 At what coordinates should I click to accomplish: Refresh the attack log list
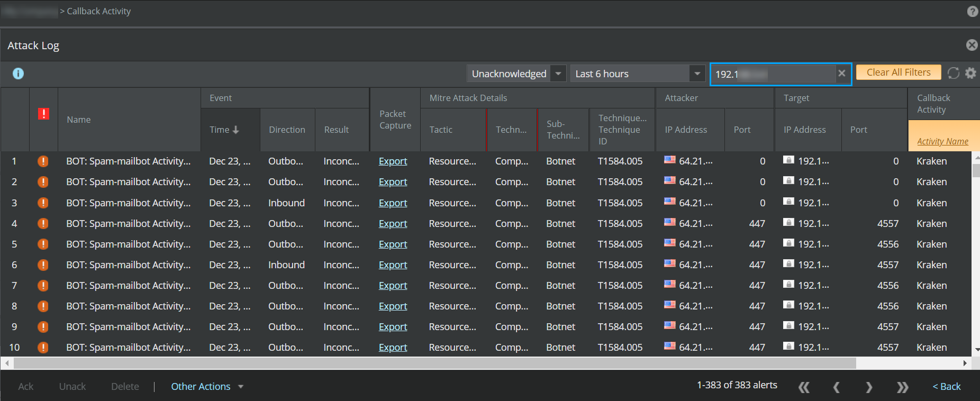tap(954, 73)
